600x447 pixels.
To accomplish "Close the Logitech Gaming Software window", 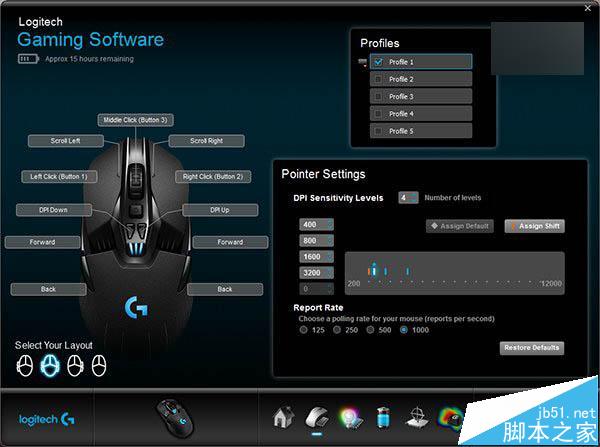I will pyautogui.click(x=588, y=8).
